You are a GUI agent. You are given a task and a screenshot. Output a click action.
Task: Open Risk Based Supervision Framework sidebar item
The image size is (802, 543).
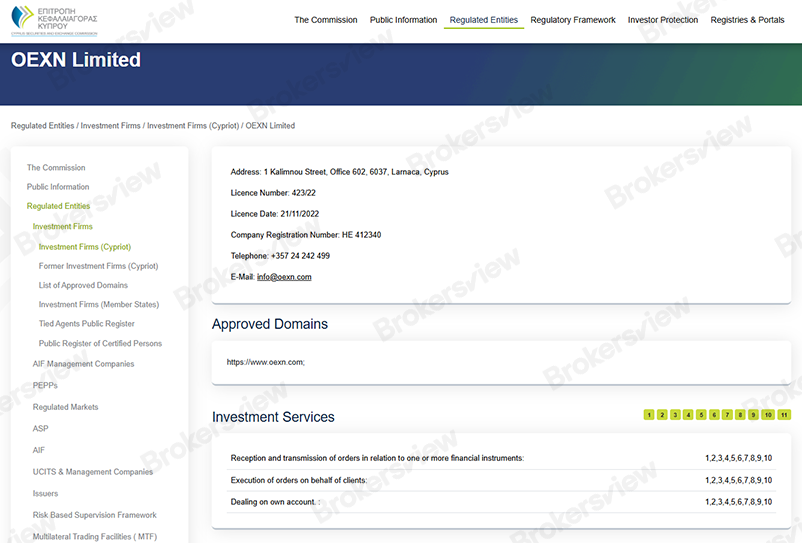point(95,515)
